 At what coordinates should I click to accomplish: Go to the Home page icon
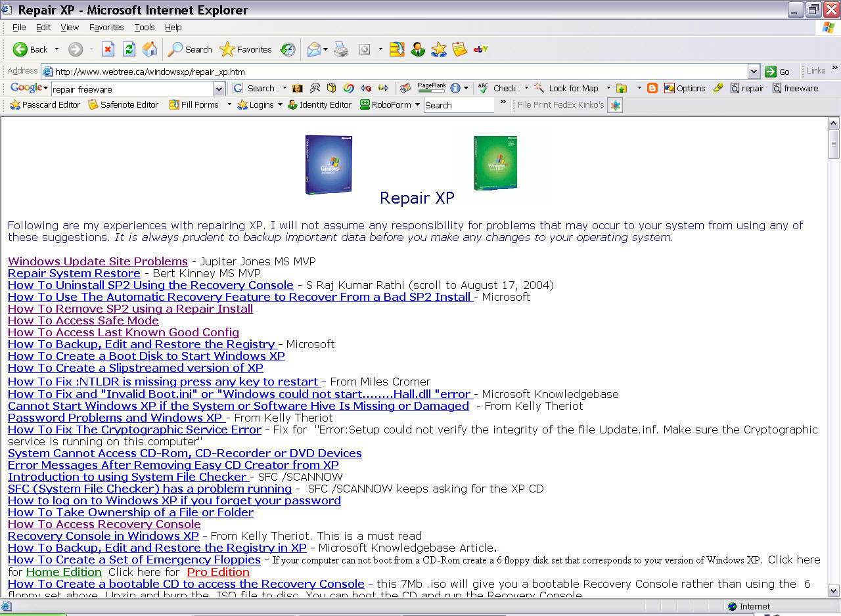point(150,49)
